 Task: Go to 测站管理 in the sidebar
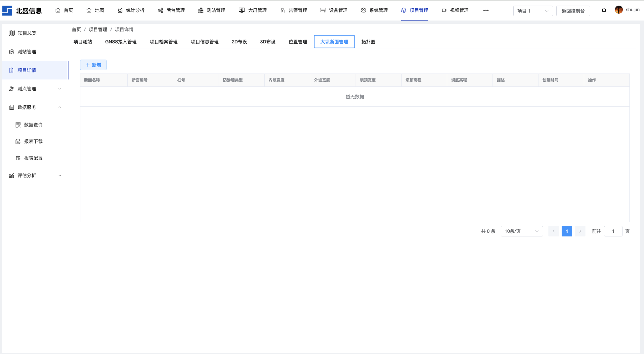point(26,52)
